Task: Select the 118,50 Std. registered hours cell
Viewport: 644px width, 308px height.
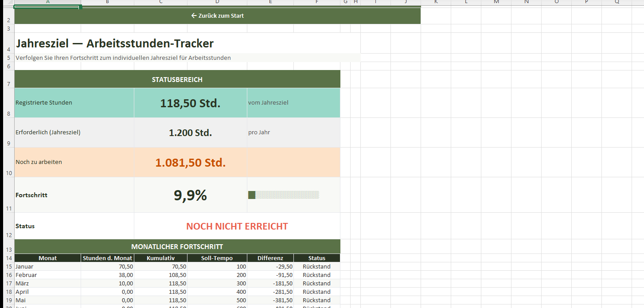Action: click(190, 103)
